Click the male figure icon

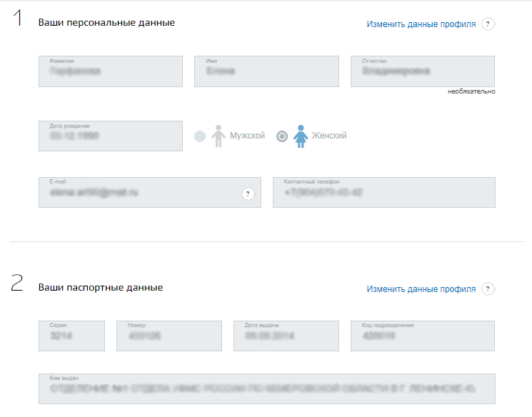tap(219, 136)
